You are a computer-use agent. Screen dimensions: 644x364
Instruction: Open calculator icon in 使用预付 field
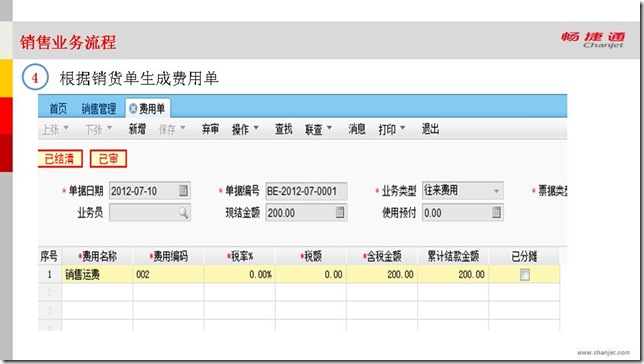click(x=496, y=212)
